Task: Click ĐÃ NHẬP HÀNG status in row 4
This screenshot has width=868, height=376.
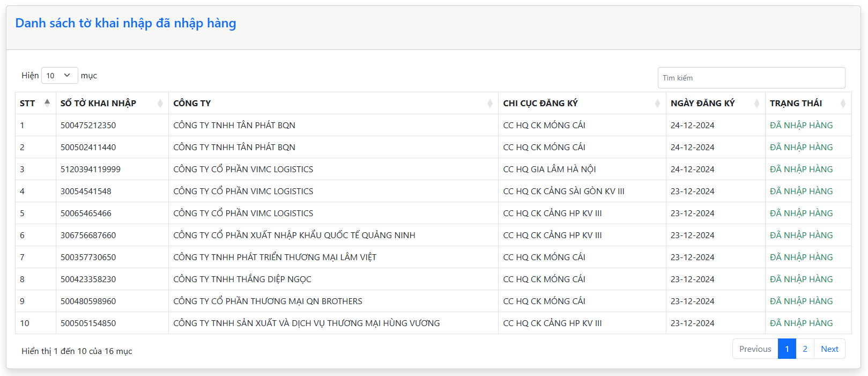Action: [x=801, y=191]
